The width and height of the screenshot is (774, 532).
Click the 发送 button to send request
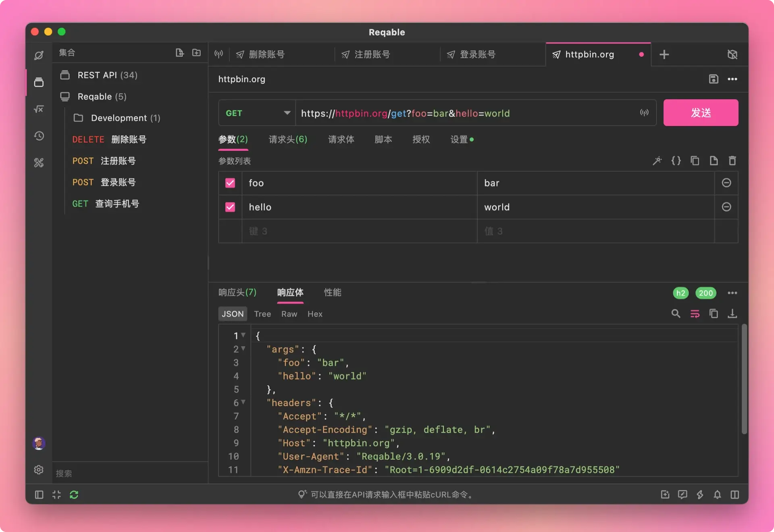(x=701, y=113)
